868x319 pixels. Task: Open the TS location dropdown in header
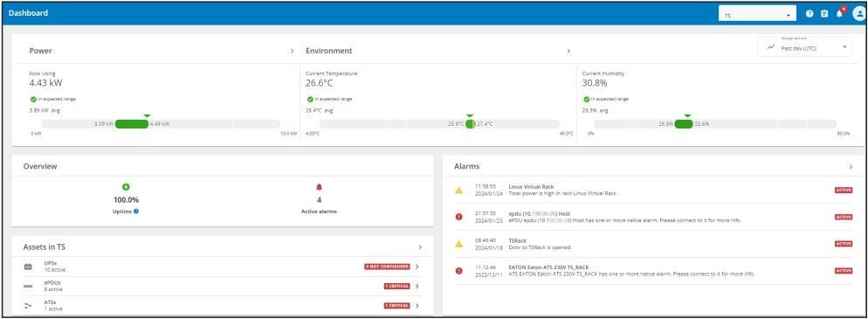click(x=757, y=14)
